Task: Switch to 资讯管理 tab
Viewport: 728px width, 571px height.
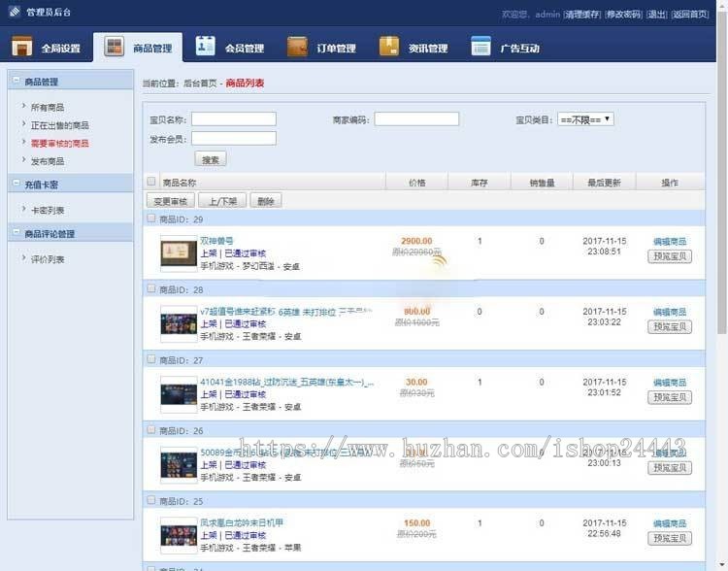Action: pyautogui.click(x=414, y=47)
